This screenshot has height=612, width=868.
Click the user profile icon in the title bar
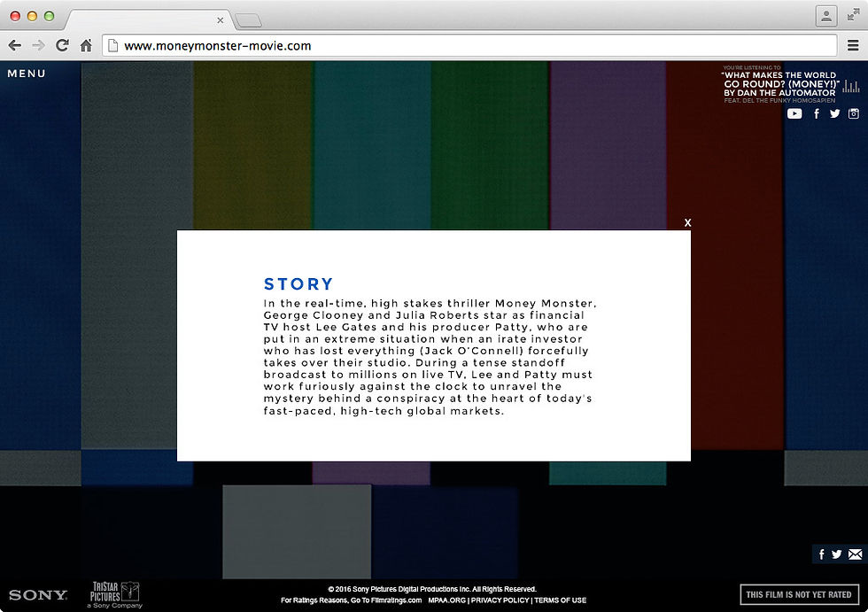825,16
